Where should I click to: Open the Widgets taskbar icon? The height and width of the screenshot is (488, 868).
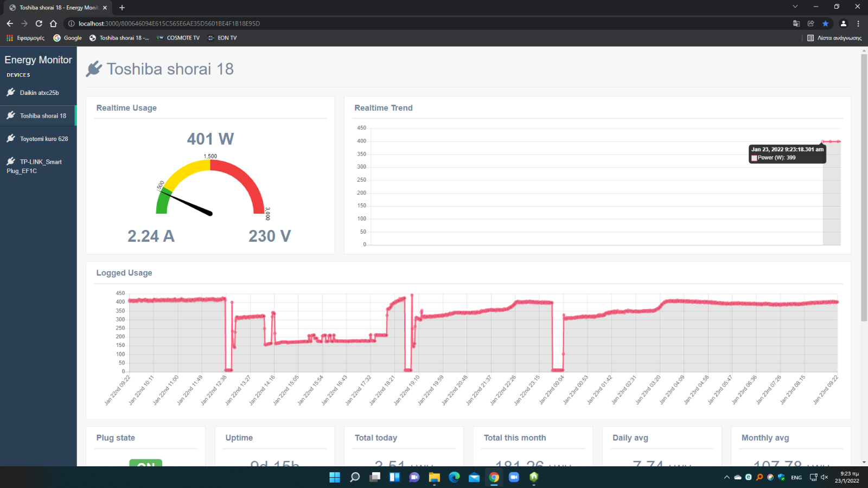click(394, 477)
